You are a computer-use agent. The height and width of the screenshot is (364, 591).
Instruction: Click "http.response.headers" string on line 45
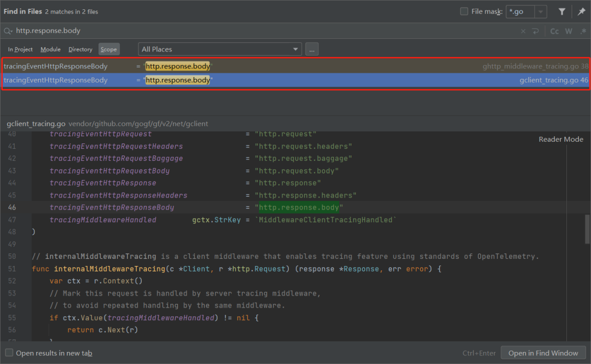pos(305,195)
